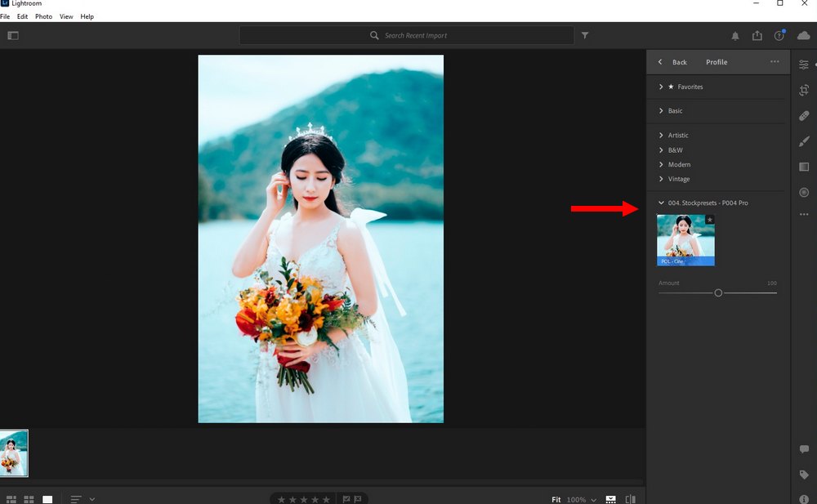The width and height of the screenshot is (817, 504).
Task: Toggle show original compare view
Action: click(630, 499)
